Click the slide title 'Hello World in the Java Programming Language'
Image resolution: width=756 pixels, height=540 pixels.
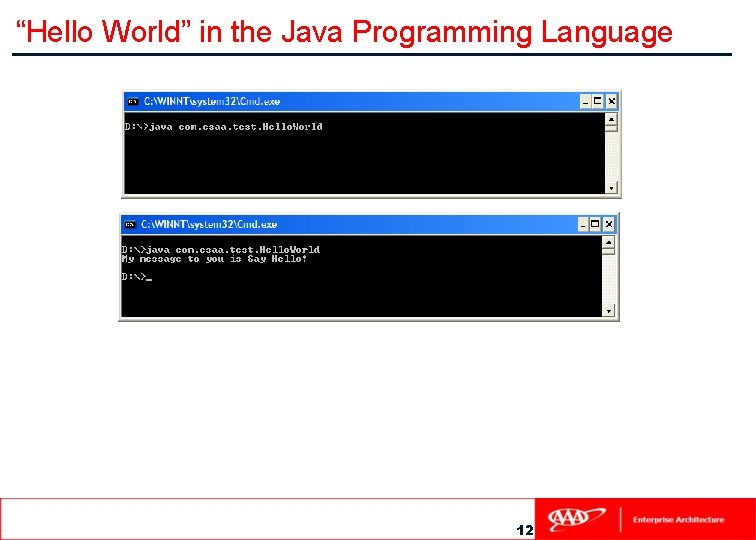[344, 32]
